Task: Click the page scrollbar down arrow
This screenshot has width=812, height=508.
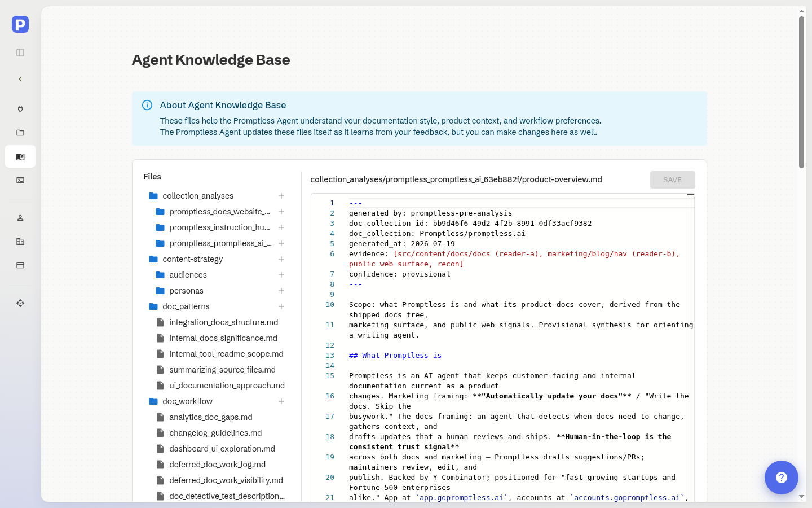Action: click(801, 497)
